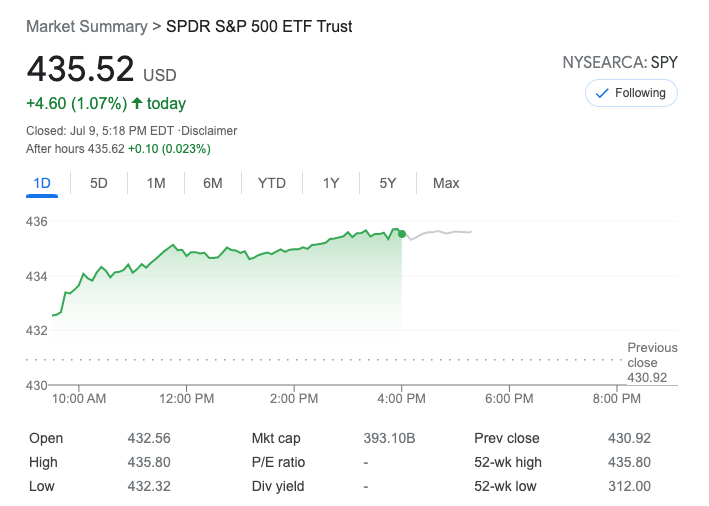Screen dimensions: 709x506
Task: Show the Max history chart
Action: [x=446, y=183]
